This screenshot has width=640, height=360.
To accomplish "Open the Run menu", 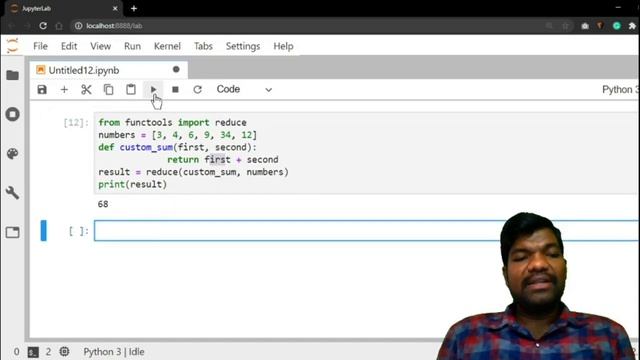I will pos(132,46).
